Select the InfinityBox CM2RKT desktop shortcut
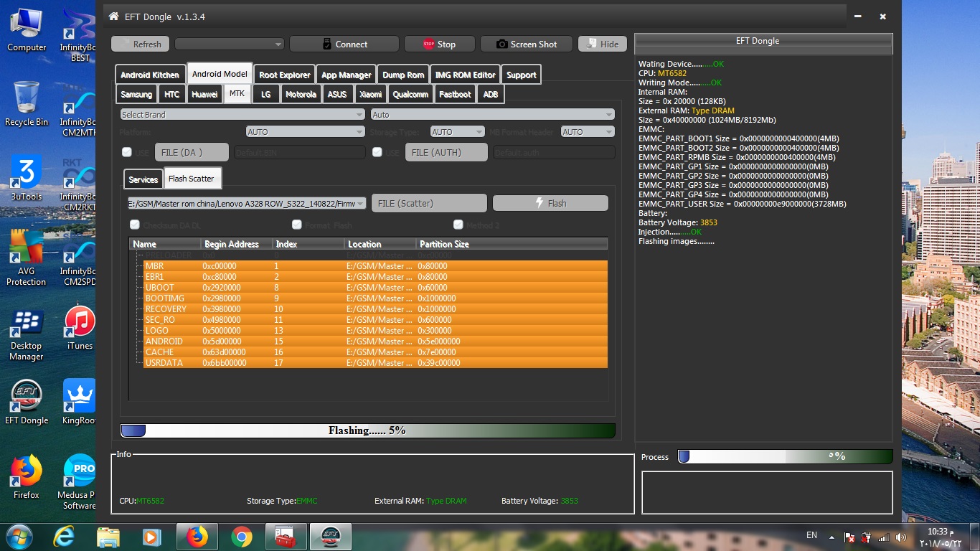Screen dimensions: 980x551 pos(78,184)
